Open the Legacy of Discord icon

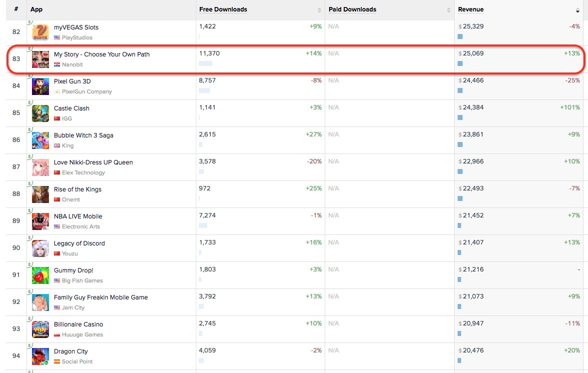(40, 248)
